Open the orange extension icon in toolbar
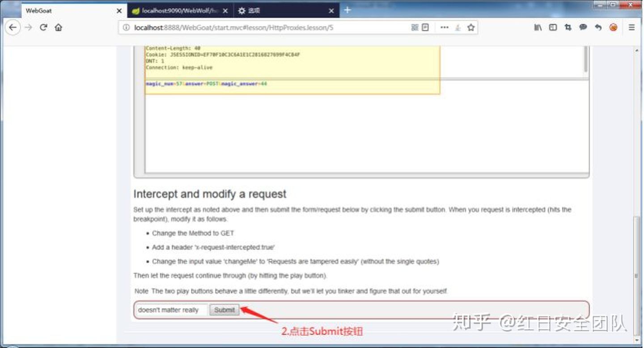 613,27
